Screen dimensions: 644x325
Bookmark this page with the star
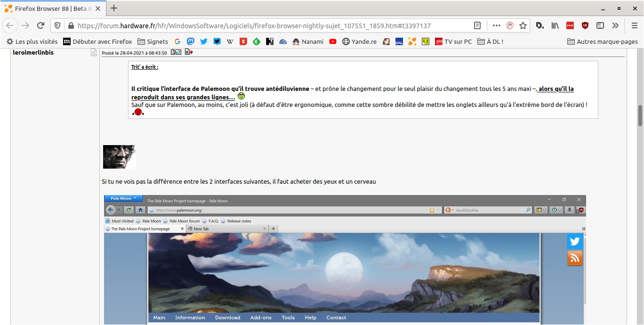point(523,26)
